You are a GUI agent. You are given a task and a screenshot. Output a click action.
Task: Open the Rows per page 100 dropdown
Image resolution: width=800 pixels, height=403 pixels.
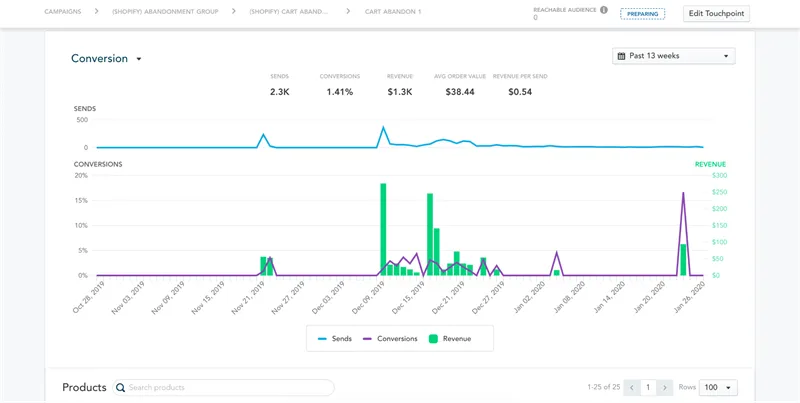click(718, 388)
